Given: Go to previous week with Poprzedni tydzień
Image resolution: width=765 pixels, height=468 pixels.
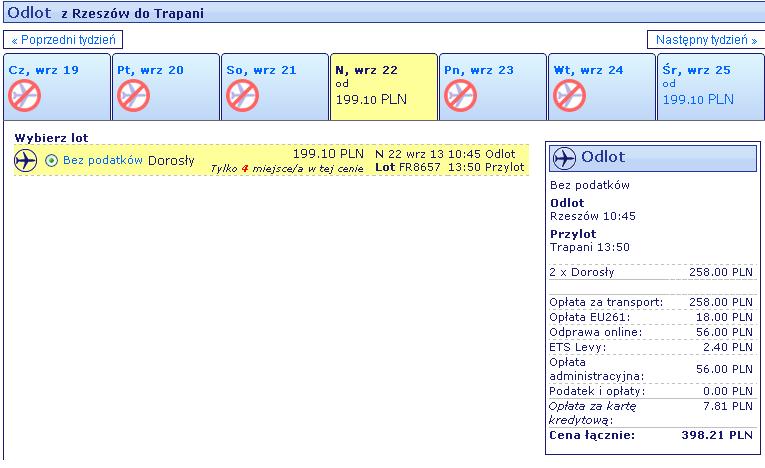Looking at the screenshot, I should pos(63,40).
